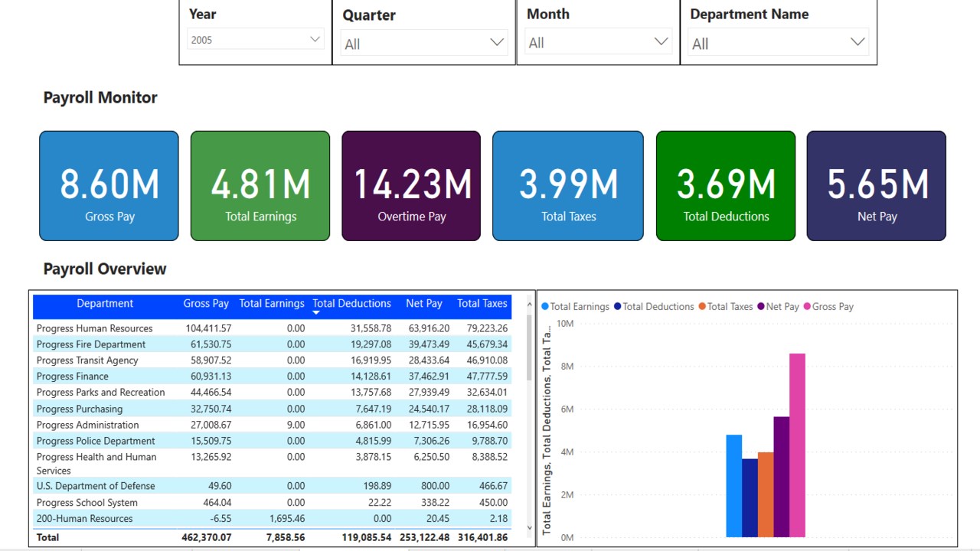
Task: Click the 14.23M Overtime Pay card
Action: pyautogui.click(x=411, y=186)
